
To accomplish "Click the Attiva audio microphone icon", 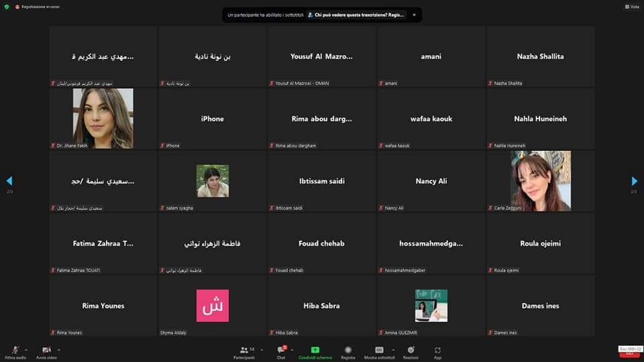I will (15, 350).
